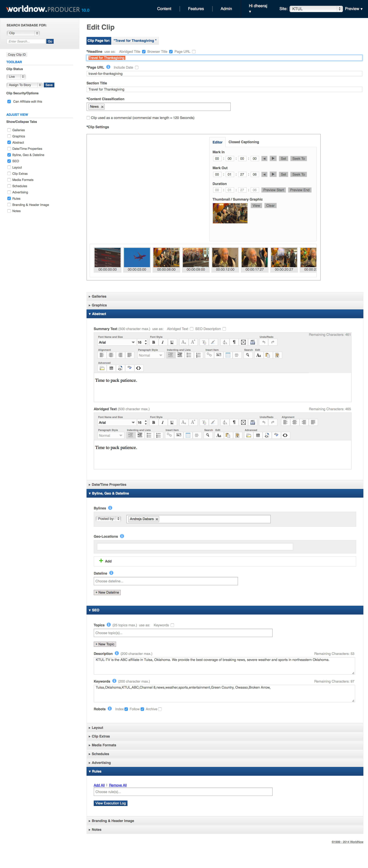Expand the Media Formats section
The image size is (368, 868).
point(225,745)
